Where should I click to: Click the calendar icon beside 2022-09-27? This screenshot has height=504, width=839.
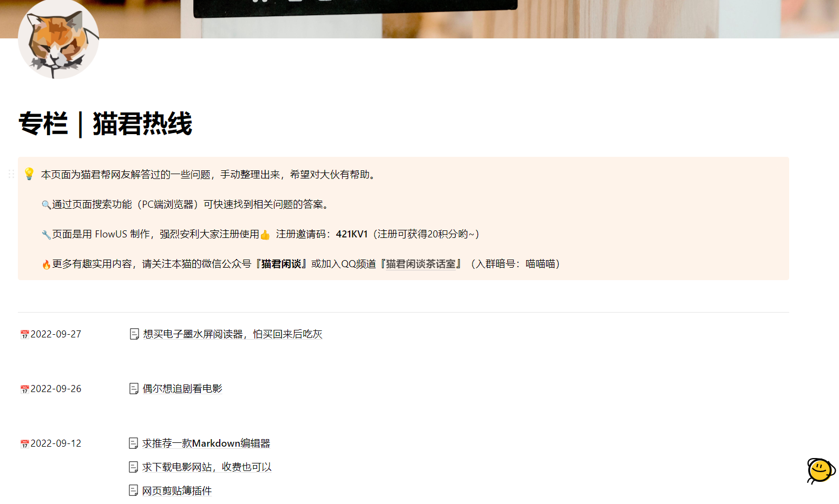[x=24, y=335]
